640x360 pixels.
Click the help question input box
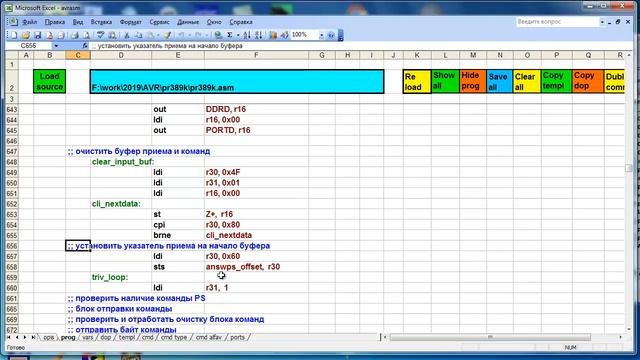coord(557,22)
